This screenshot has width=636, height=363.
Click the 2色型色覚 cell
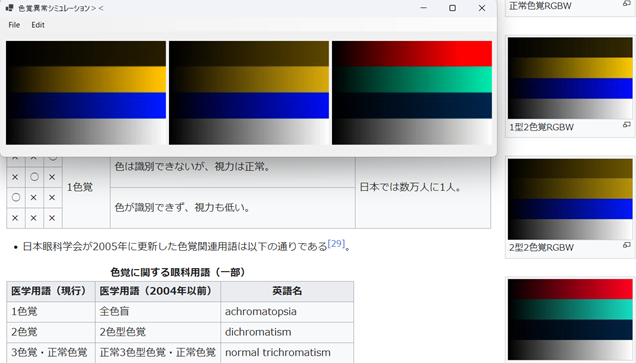pos(158,332)
